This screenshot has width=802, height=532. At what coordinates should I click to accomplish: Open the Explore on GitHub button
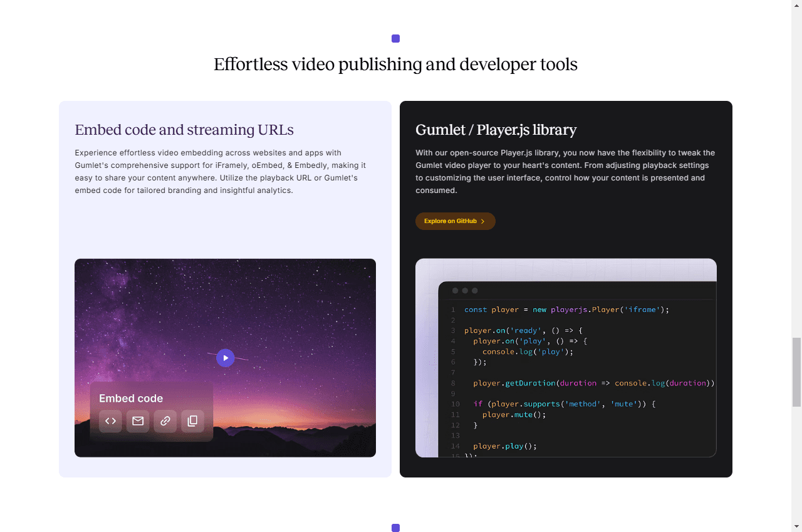point(456,221)
